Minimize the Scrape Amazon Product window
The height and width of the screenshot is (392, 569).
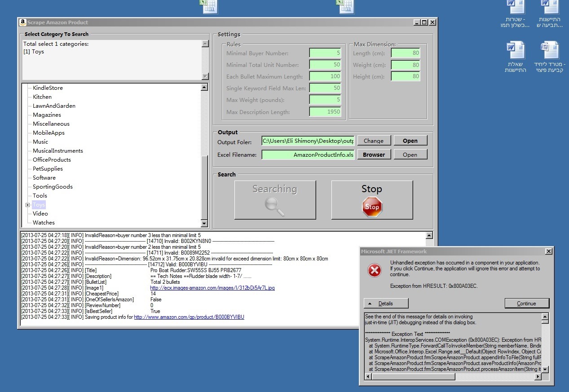[x=417, y=22]
